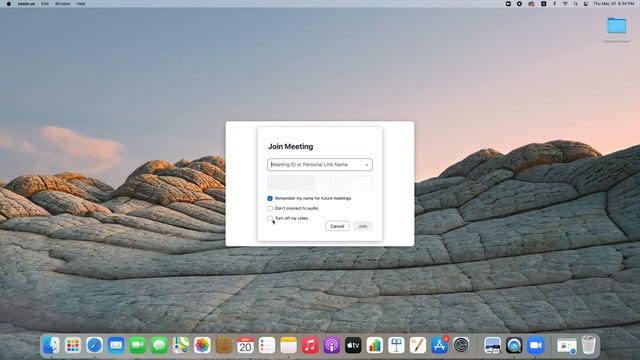Launch Safari from the dock
640x360 pixels.
click(x=94, y=345)
